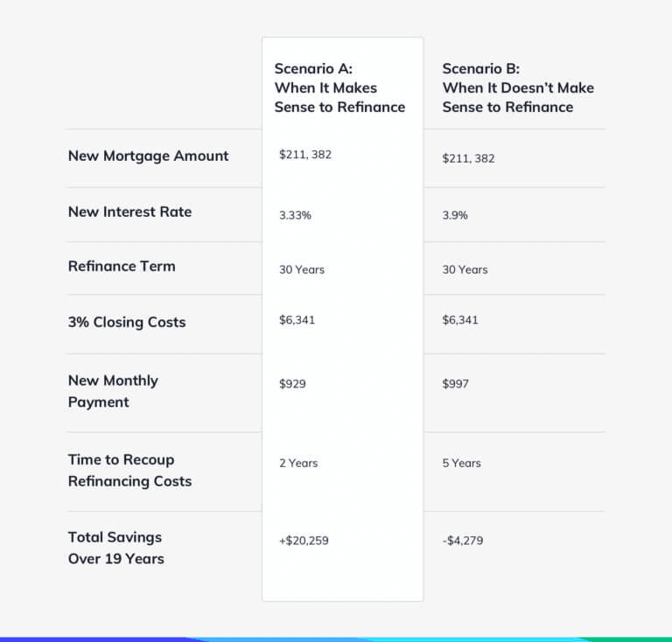Click the 3.33% interest rate value

pos(297,215)
